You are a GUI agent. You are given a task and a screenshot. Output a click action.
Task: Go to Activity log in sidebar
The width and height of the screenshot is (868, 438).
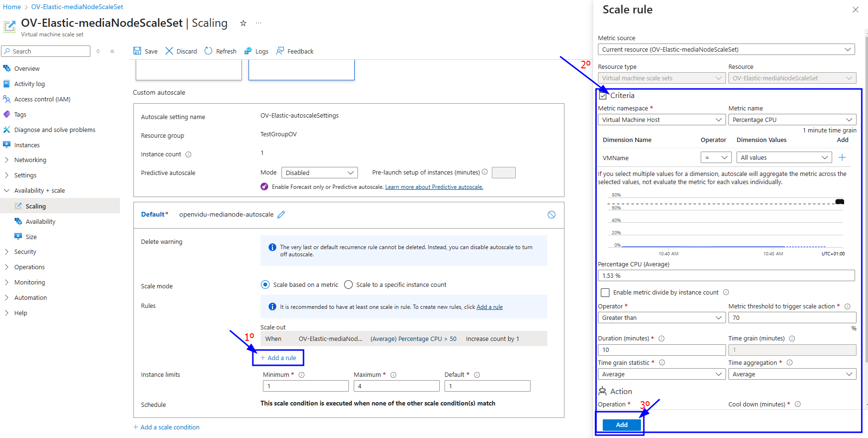30,84
